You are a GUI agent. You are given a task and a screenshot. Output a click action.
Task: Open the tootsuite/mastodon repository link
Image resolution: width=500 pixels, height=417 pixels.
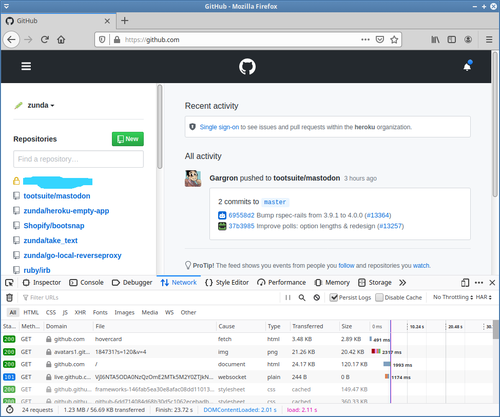pos(57,196)
